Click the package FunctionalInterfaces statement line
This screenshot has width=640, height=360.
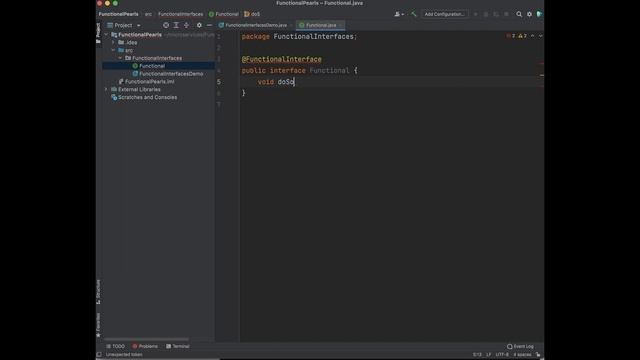[x=299, y=37]
